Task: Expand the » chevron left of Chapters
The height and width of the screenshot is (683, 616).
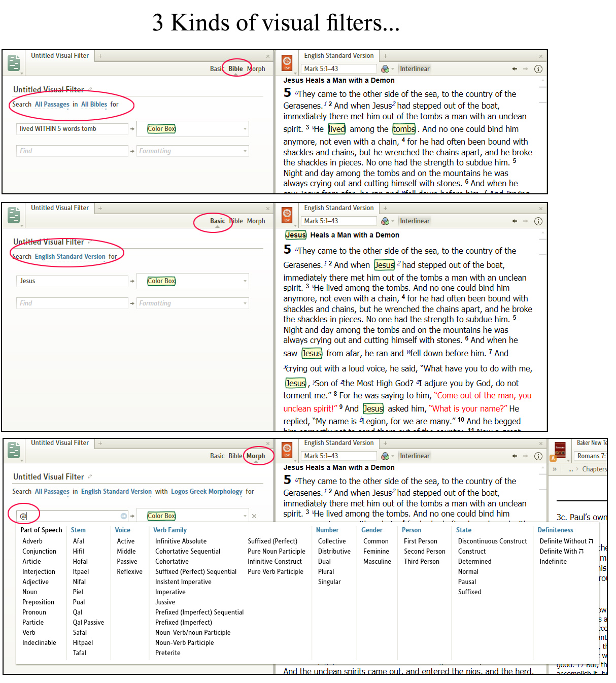Action: coord(555,469)
